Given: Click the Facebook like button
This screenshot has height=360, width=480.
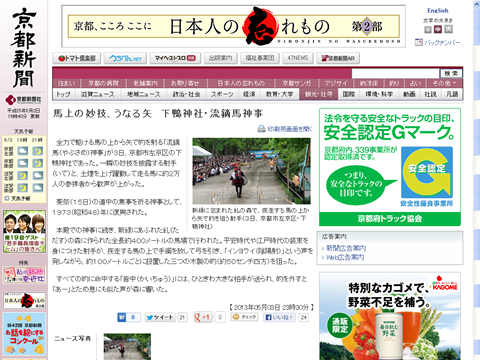Looking at the screenshot, I should 279,317.
